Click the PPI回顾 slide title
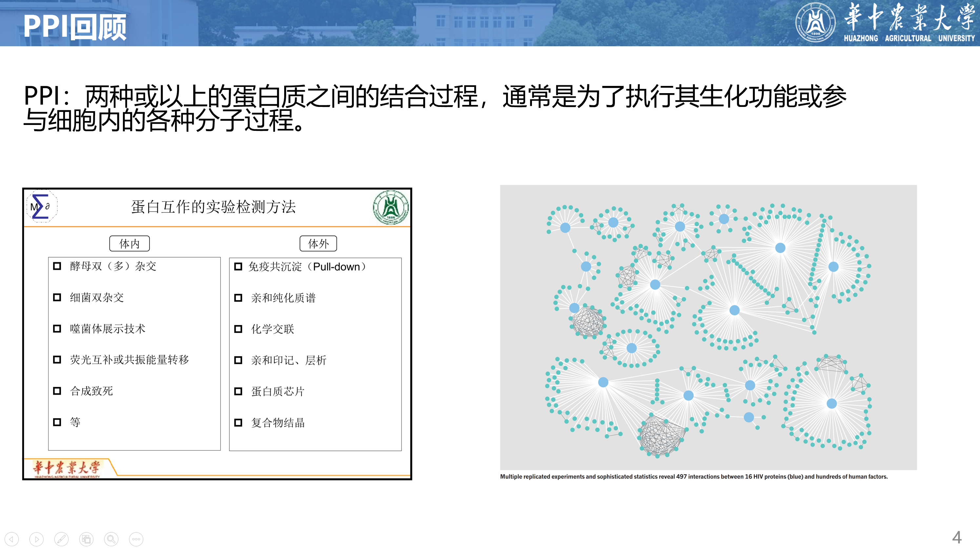Image resolution: width=980 pixels, height=548 pixels. tap(75, 26)
